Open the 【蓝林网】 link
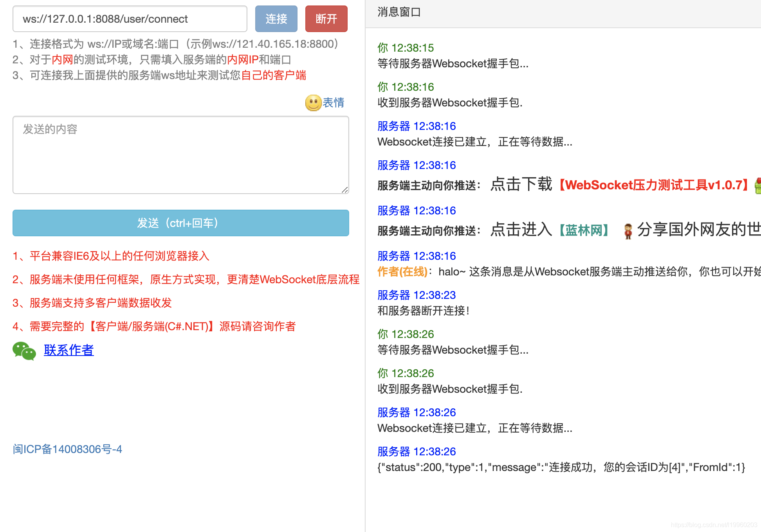The width and height of the screenshot is (761, 532). coord(583,230)
